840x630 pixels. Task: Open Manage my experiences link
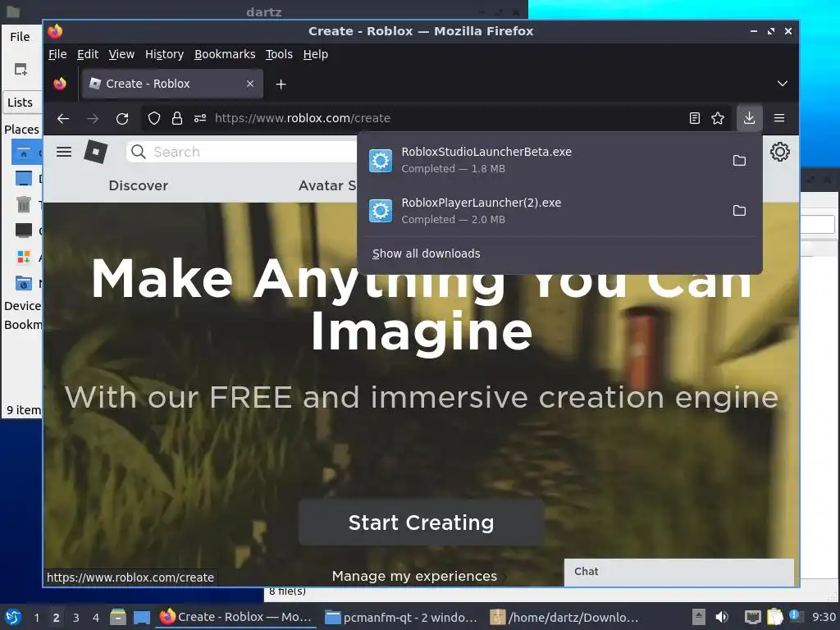pyautogui.click(x=414, y=576)
